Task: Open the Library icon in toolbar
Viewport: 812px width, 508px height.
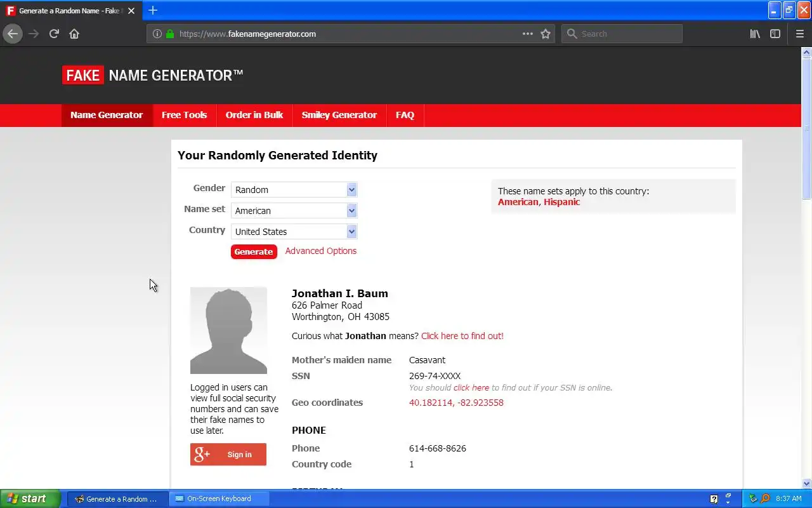Action: click(755, 34)
